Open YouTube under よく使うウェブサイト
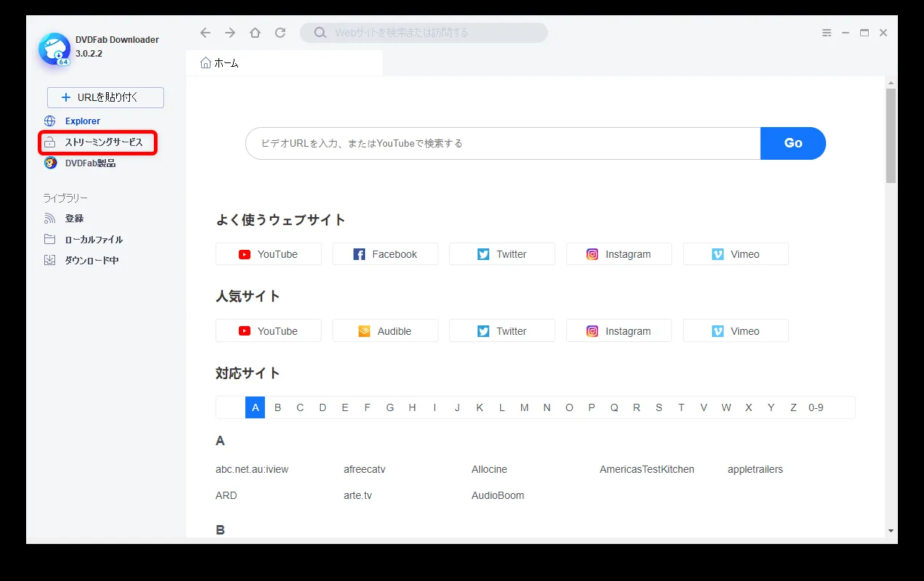 [x=269, y=254]
